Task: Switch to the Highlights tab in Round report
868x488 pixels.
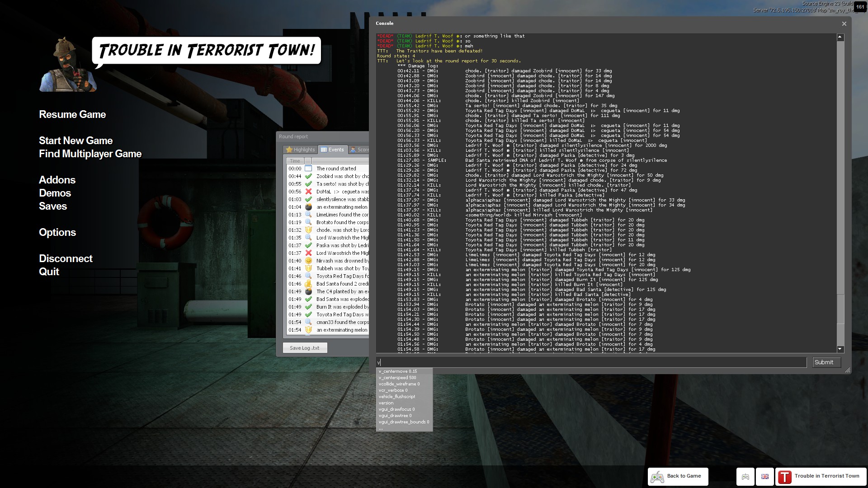Action: pyautogui.click(x=300, y=150)
